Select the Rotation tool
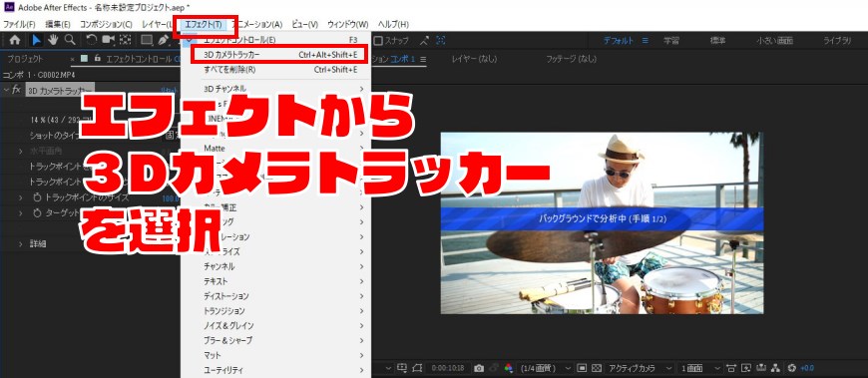The height and width of the screenshot is (378, 868). click(x=92, y=40)
